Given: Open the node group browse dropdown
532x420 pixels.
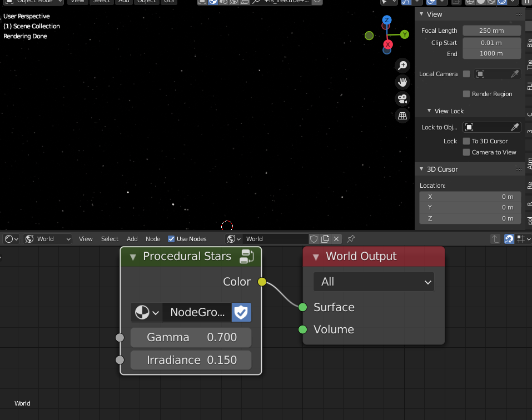Looking at the screenshot, I should pos(147,312).
